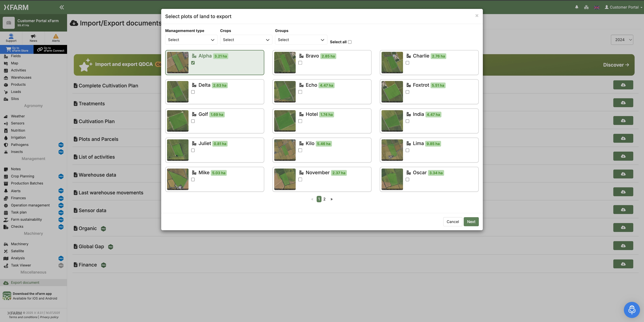Image resolution: width=644 pixels, height=322 pixels.
Task: Open the organization hierarchy icon in header
Action: 586,7
